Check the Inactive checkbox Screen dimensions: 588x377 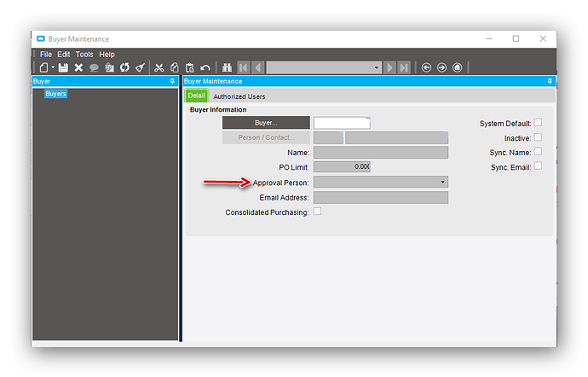[x=538, y=137]
